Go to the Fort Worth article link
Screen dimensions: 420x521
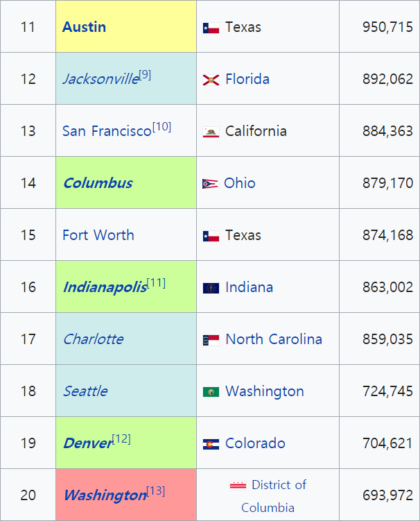coord(98,235)
